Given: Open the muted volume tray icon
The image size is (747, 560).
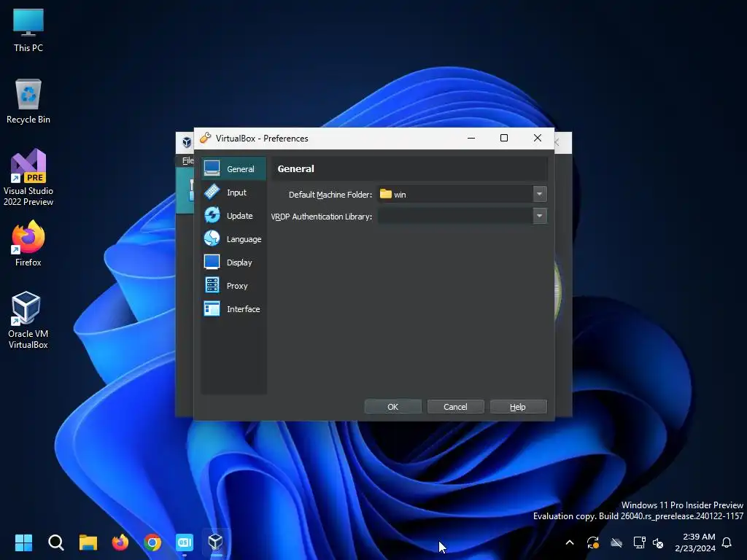Looking at the screenshot, I should (658, 542).
